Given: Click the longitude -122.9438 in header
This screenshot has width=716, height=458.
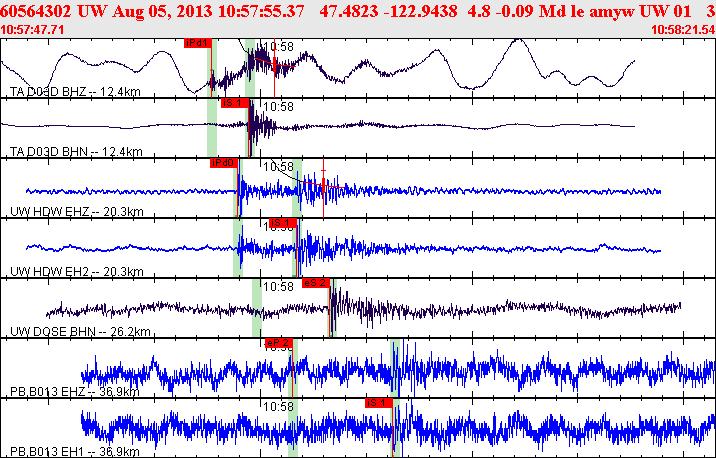Looking at the screenshot, I should pos(421,11).
